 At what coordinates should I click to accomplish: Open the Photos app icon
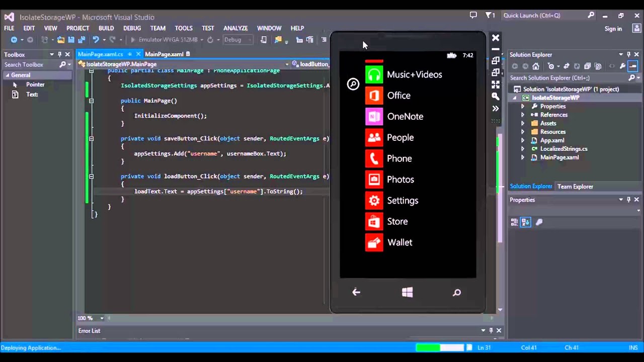coord(374,179)
